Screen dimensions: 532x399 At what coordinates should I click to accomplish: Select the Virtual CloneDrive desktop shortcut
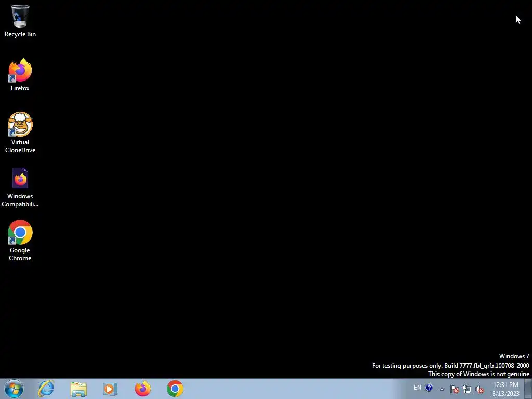[x=20, y=132]
